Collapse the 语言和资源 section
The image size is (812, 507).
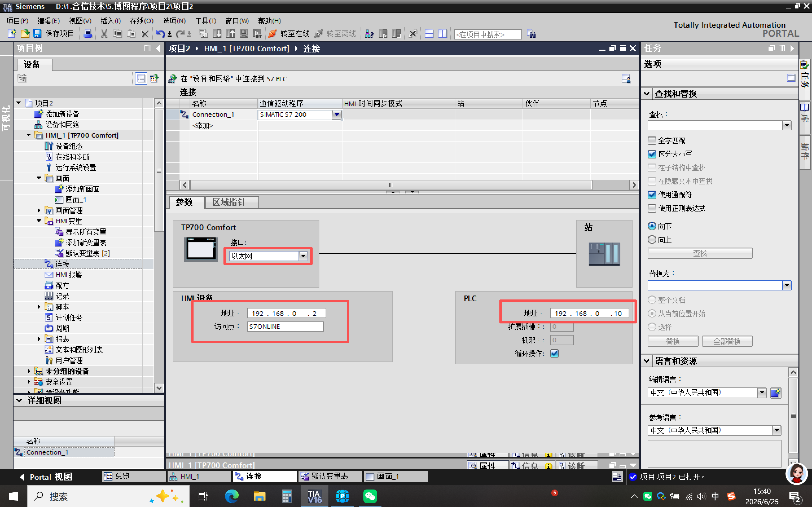[647, 361]
